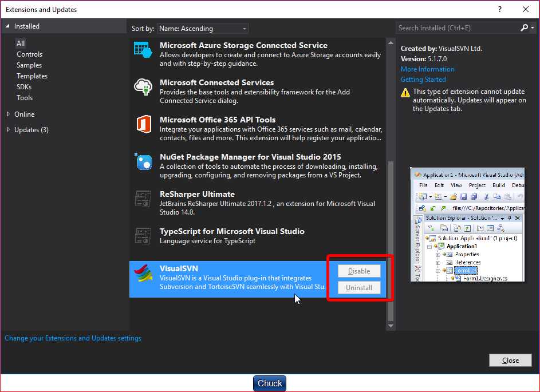Select the Microsoft Connected Services title
540x392 pixels.
(x=216, y=82)
